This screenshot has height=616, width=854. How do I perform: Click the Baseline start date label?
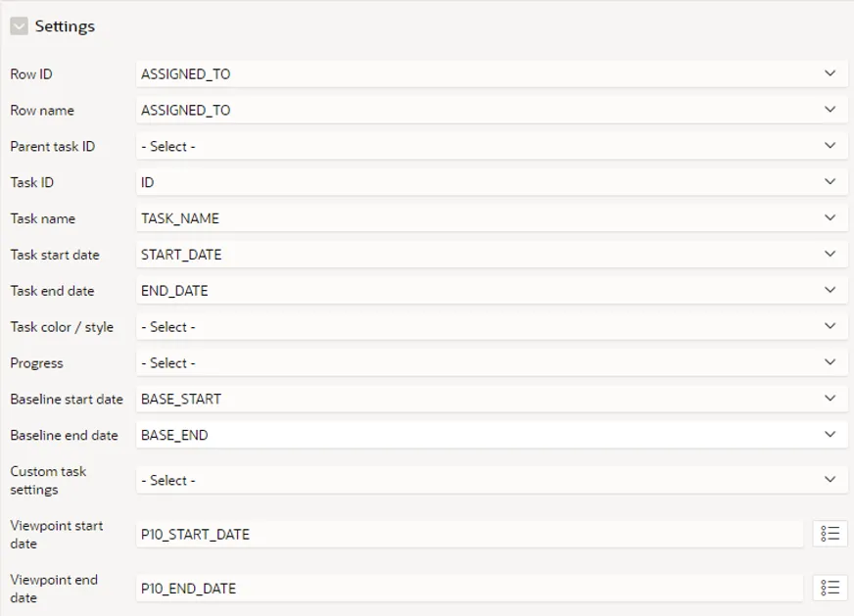coord(67,400)
